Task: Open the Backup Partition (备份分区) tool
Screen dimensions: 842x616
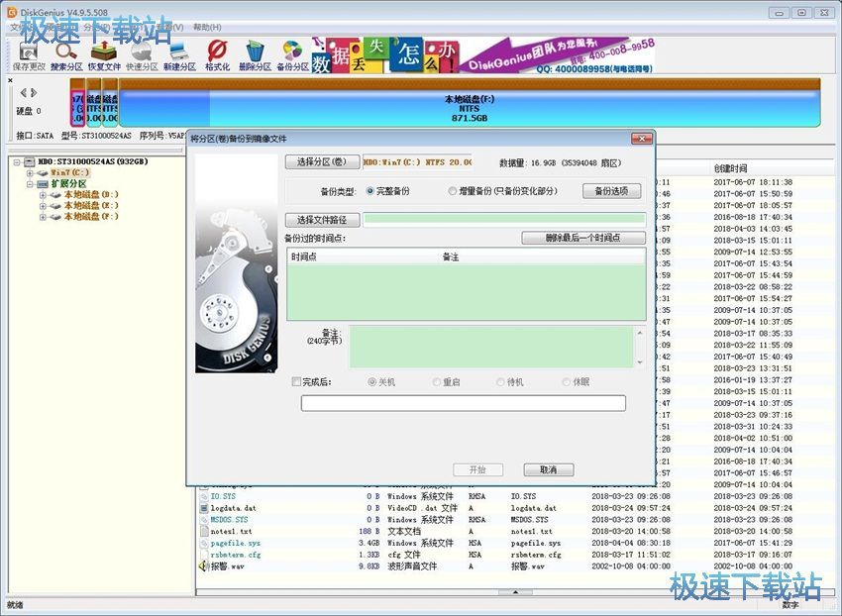Action: [x=292, y=56]
